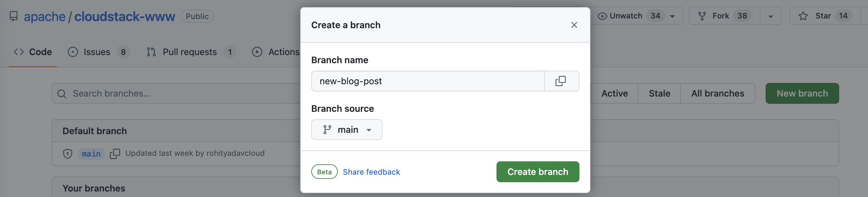
Task: Expand the Unwatch notifications dropdown arrow
Action: (x=672, y=16)
